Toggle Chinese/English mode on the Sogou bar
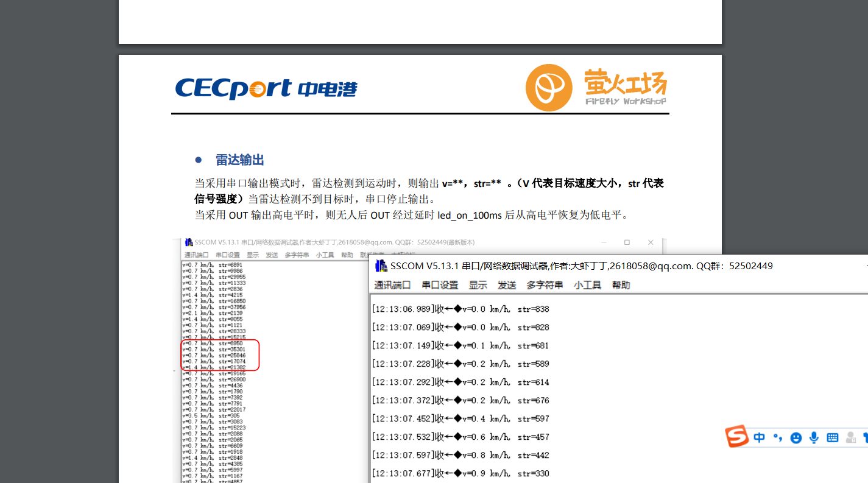 759,437
